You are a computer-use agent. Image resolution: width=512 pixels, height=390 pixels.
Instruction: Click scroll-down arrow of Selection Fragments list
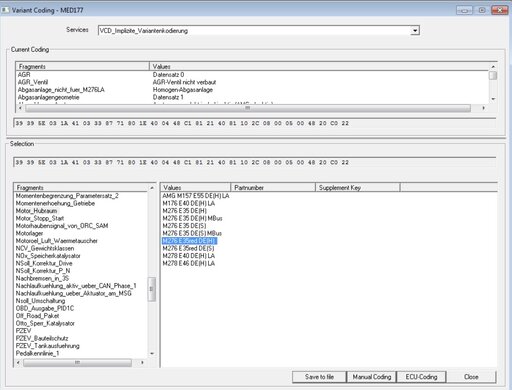[152, 353]
